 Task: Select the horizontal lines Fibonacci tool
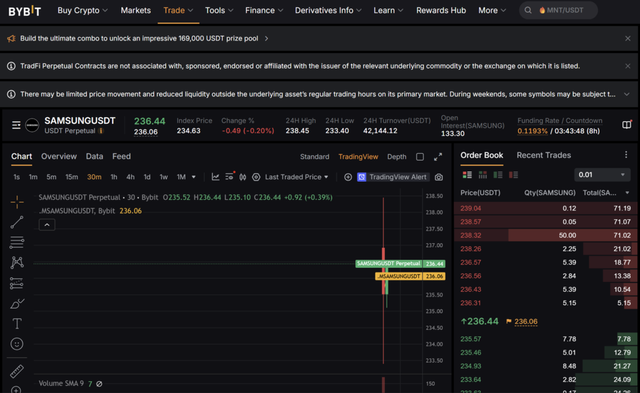tap(17, 242)
